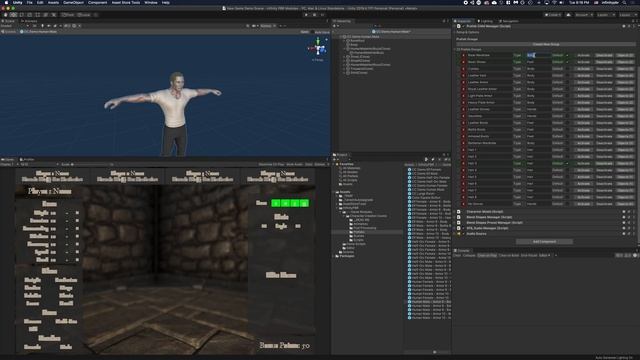Toggle the Default checkbox for Light Plate Armor
Screen dimensions: 640x360
(567, 96)
